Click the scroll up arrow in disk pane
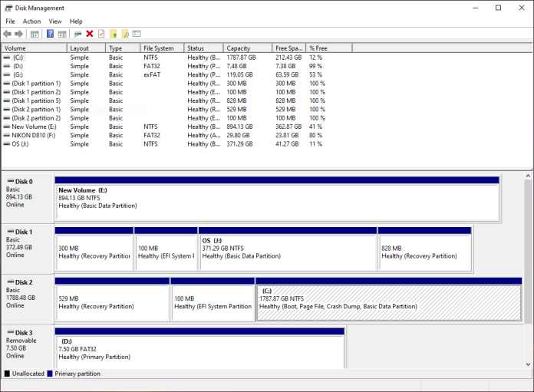The width and height of the screenshot is (534, 392). coord(528,176)
